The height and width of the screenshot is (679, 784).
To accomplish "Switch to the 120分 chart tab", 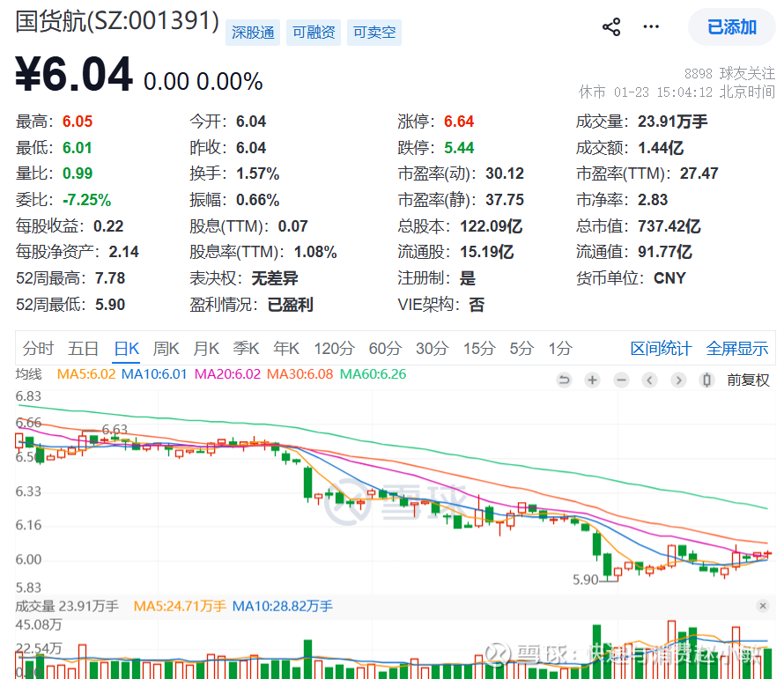I will tap(334, 348).
